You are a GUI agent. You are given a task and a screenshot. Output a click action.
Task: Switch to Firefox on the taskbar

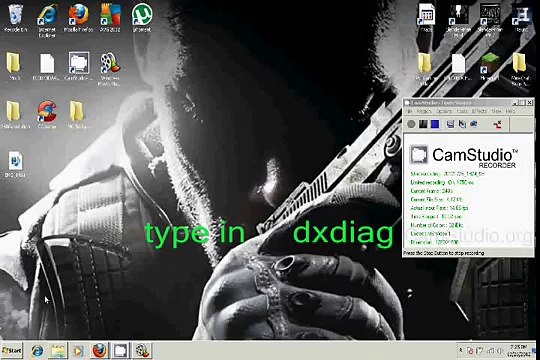click(100, 351)
